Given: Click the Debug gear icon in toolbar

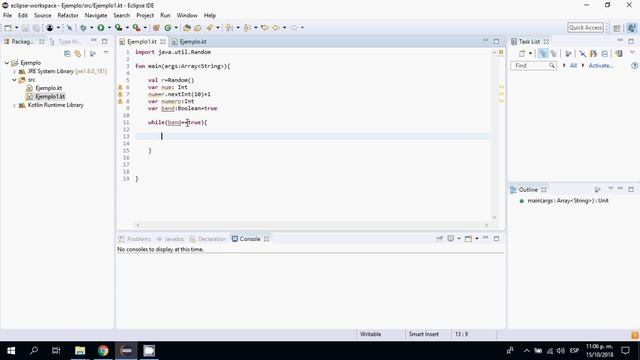Looking at the screenshot, I should pos(83,28).
